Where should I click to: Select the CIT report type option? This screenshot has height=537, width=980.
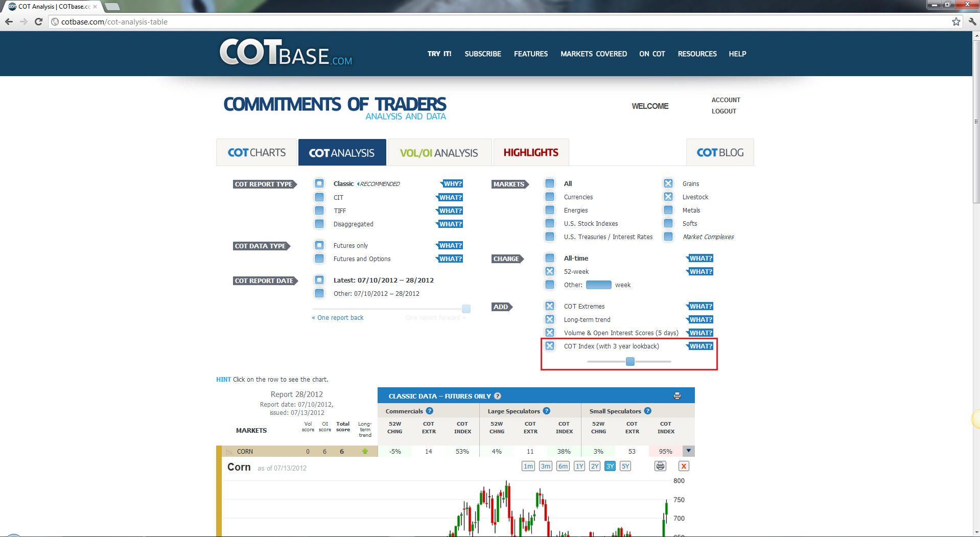(x=319, y=197)
